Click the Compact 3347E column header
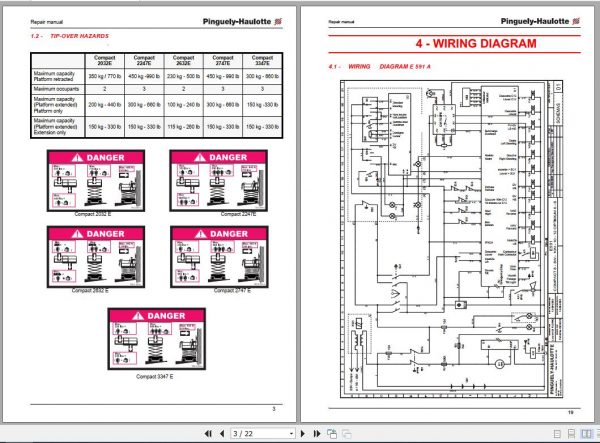 point(262,60)
